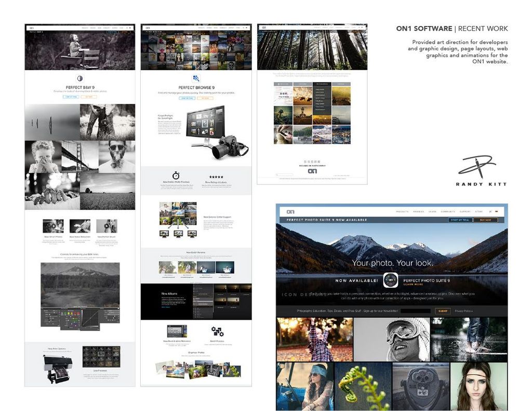
Task: Click the New Perfect Brush video thumbnail
Action: (107, 226)
